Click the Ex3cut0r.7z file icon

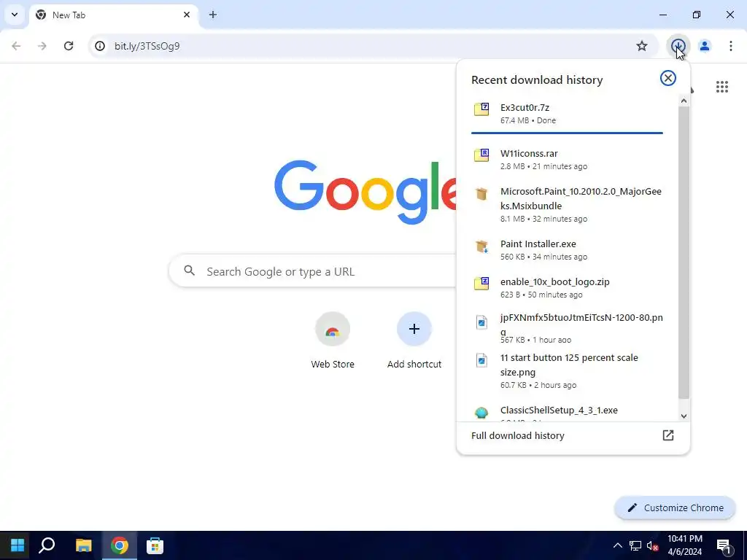tap(481, 109)
